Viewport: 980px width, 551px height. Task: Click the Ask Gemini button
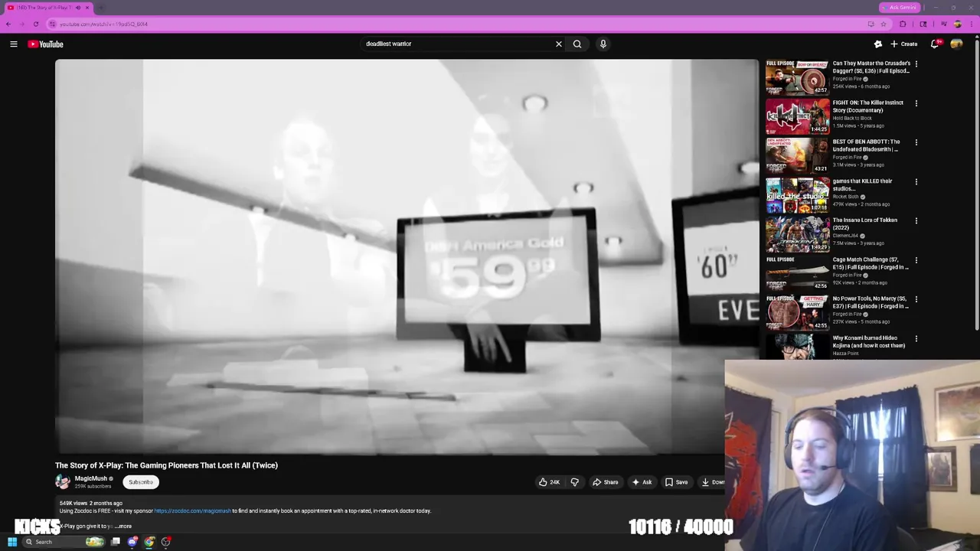tap(899, 8)
